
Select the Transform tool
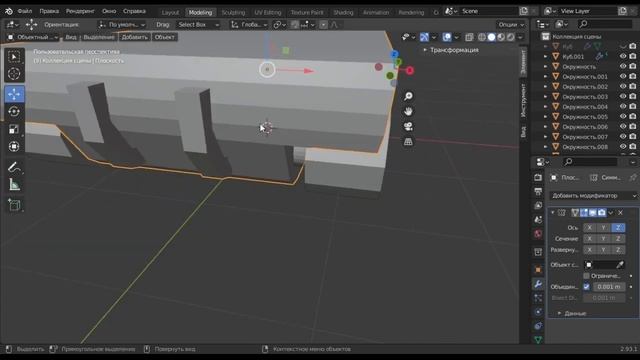(x=14, y=147)
